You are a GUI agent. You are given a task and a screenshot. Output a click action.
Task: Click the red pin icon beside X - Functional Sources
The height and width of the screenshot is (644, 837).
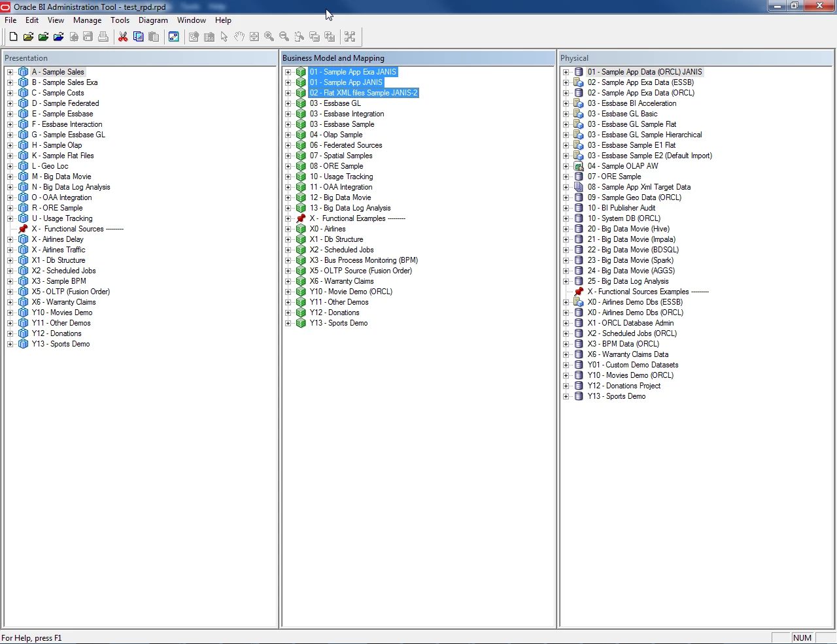coord(24,229)
